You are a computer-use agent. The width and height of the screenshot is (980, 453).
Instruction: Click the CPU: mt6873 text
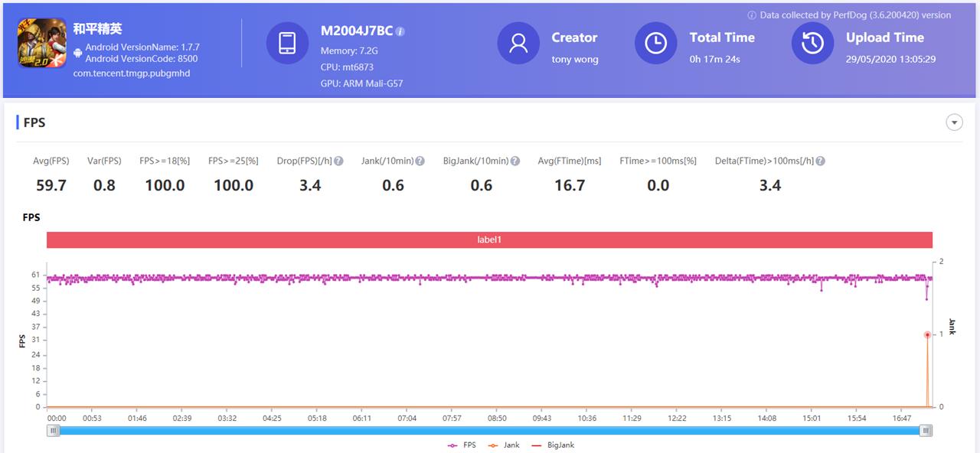(347, 67)
